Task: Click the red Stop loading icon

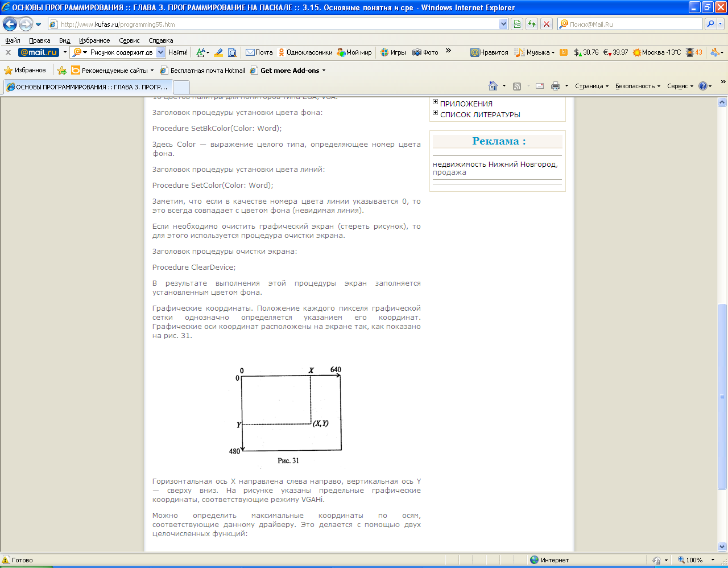Action: (547, 24)
